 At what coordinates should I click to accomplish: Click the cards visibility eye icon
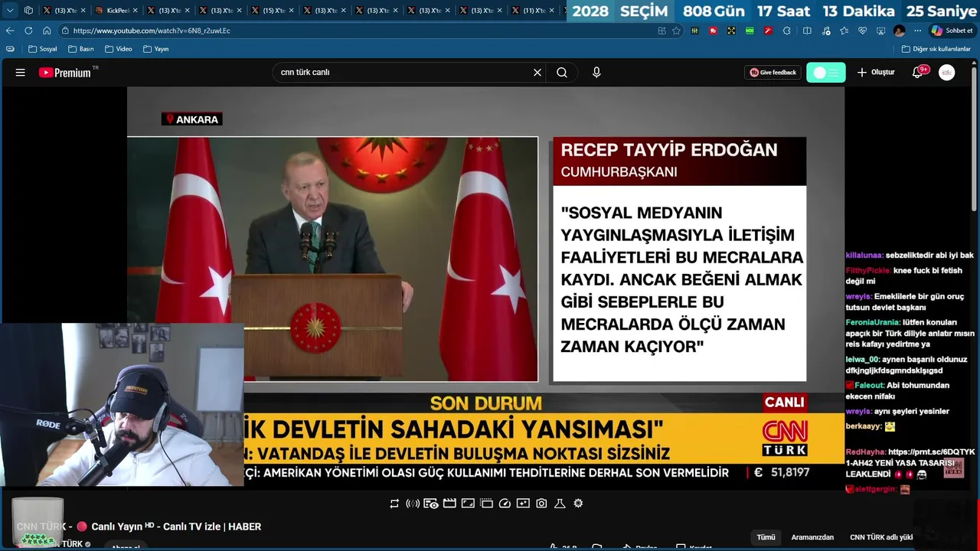coord(431,504)
